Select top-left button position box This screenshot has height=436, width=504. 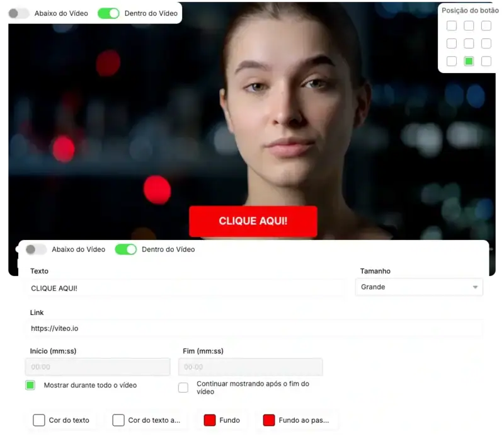click(x=452, y=26)
